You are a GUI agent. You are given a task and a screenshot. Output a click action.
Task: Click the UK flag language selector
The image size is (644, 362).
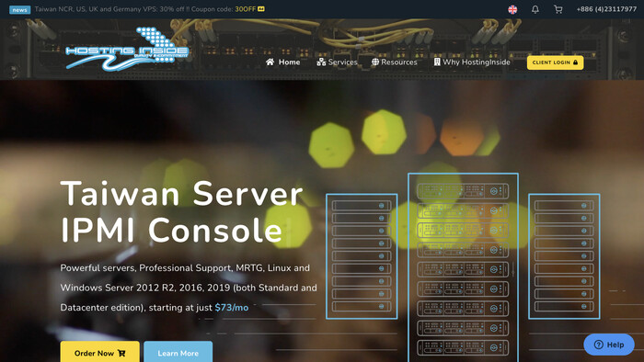tap(512, 9)
